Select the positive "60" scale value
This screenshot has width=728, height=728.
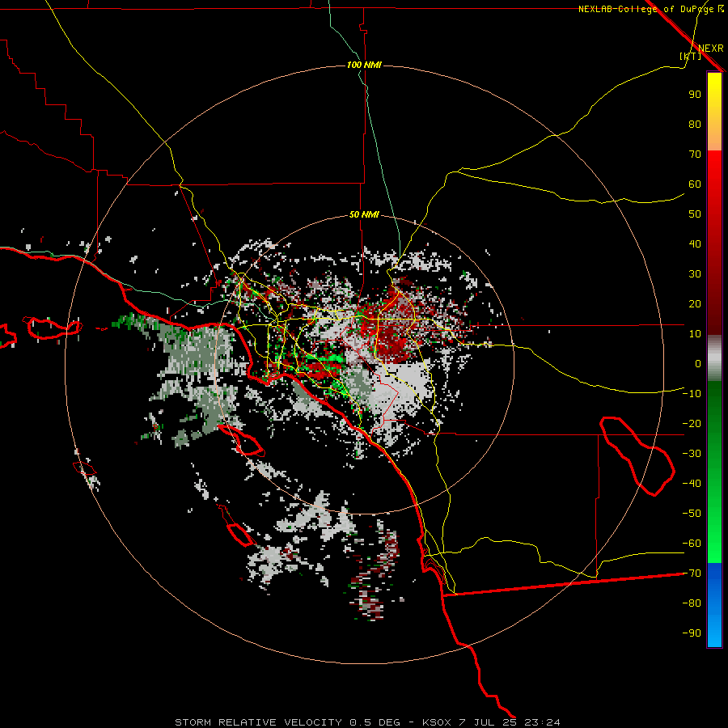(695, 184)
